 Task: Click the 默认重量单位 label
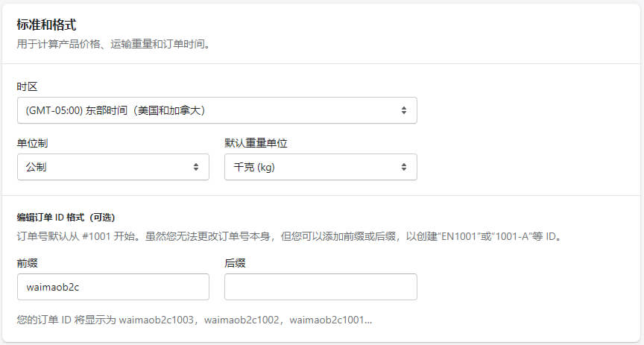(x=256, y=143)
